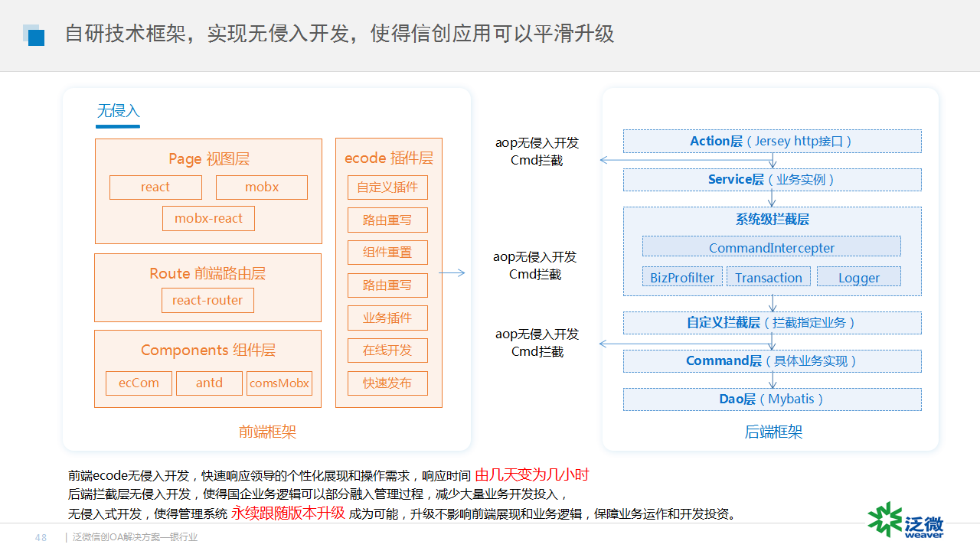Screen dimensions: 980x551
Task: Click the react-router box
Action: (x=207, y=301)
